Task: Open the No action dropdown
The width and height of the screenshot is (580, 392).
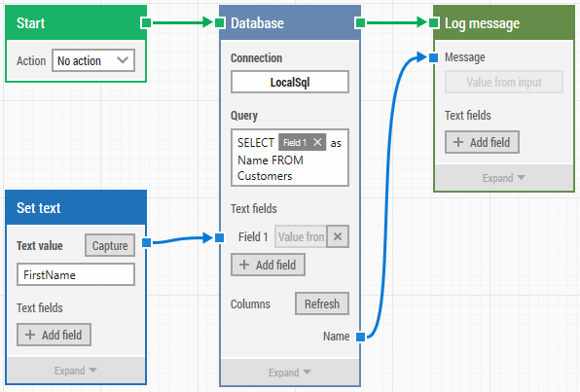Action: tap(93, 60)
